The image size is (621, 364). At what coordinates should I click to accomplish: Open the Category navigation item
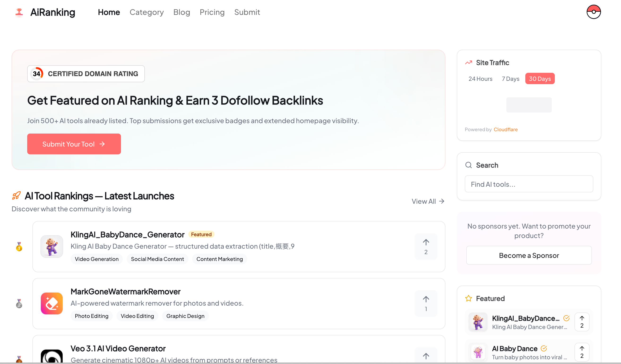(x=147, y=12)
